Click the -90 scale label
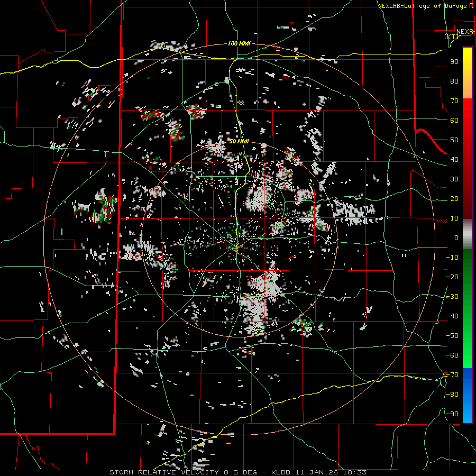The height and width of the screenshot is (476, 476). (x=452, y=414)
